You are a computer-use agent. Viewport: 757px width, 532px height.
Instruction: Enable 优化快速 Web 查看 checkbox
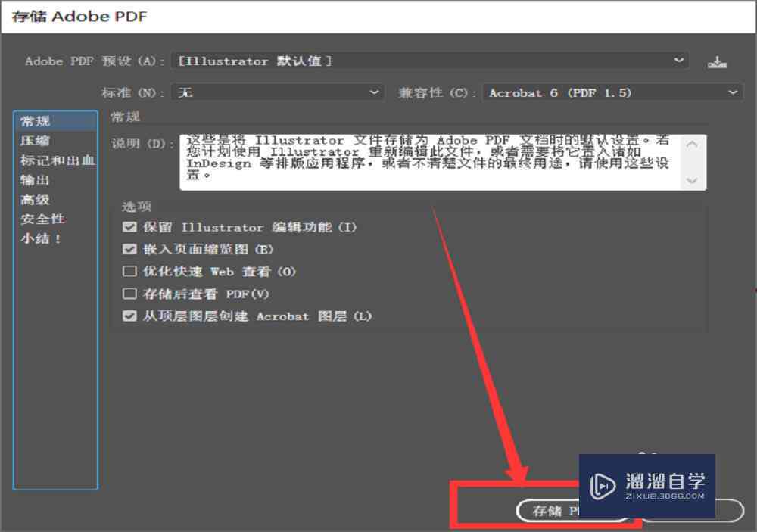pos(129,272)
